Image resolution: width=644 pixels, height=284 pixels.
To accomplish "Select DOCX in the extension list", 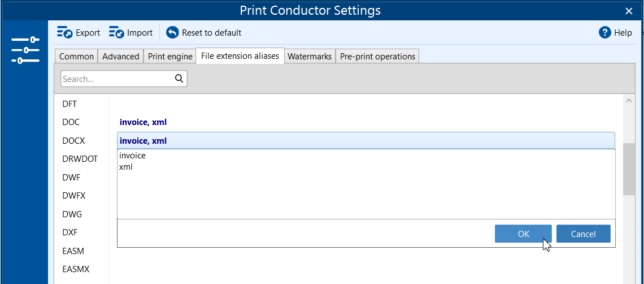I will coord(73,140).
